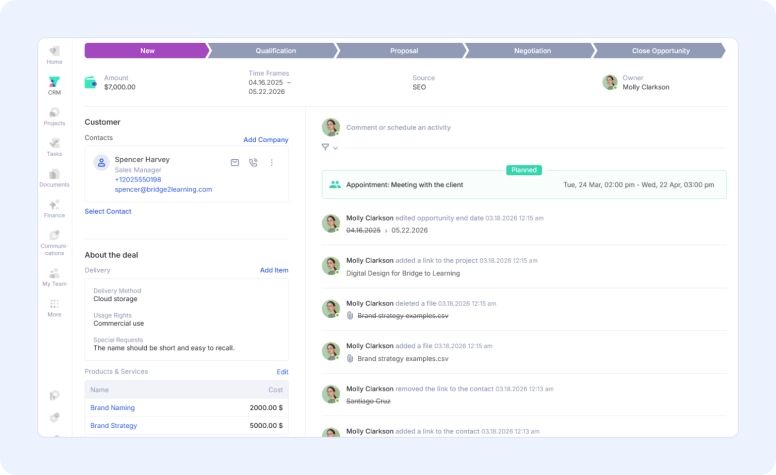Click the paperclip beside added Brand strategy examples.csv
Screen dimensions: 776x475
[350, 358]
